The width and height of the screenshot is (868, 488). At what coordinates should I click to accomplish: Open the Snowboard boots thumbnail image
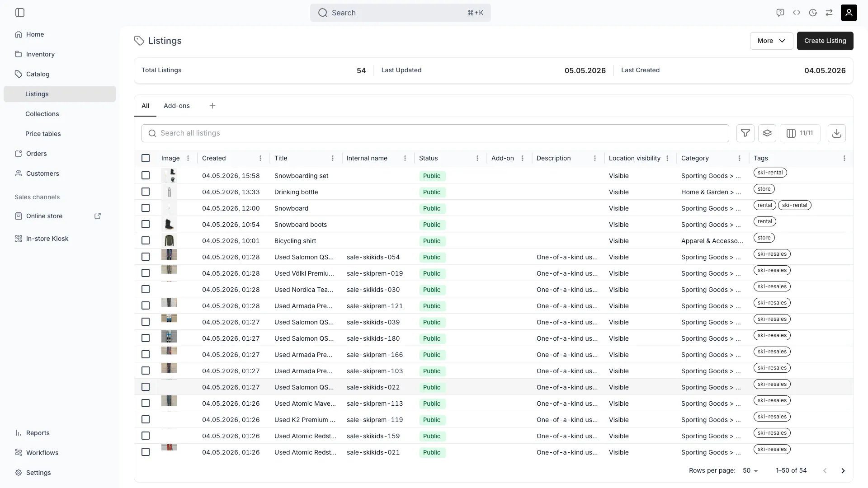pyautogui.click(x=169, y=224)
